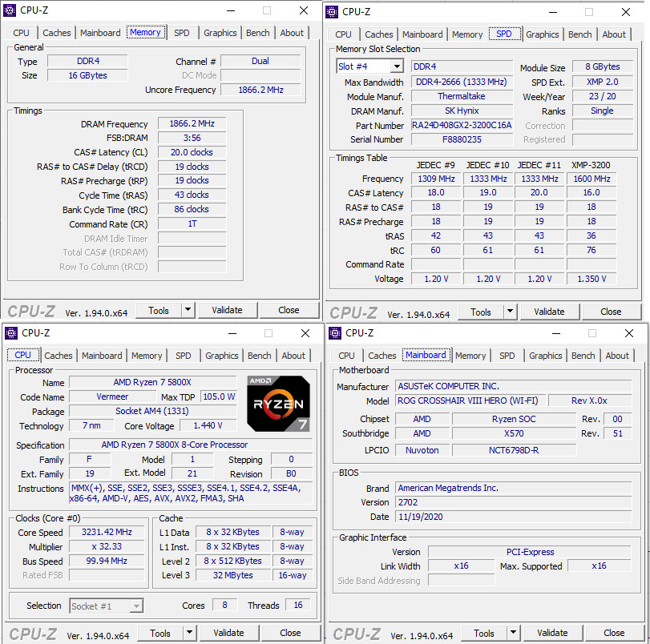
Task: Open Bench tab in the CPU window
Action: click(x=260, y=356)
